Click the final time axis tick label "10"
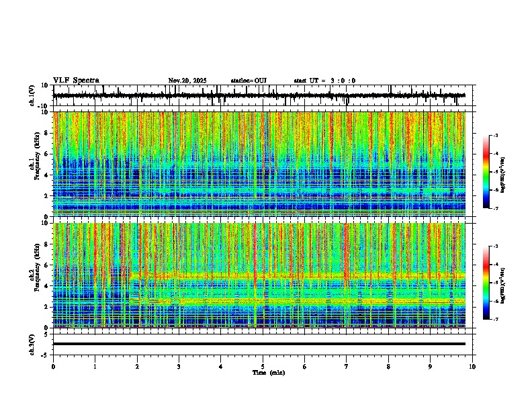This screenshot has height=411, width=532. pyautogui.click(x=472, y=367)
